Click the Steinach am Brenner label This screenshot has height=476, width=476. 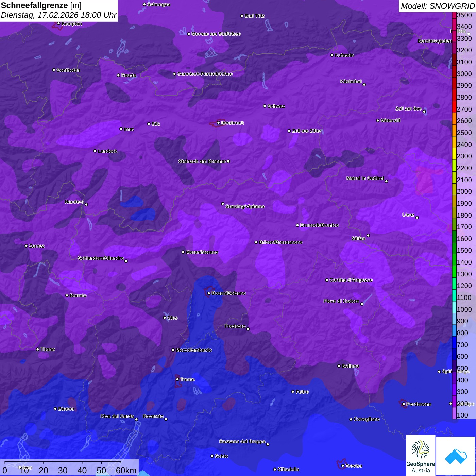tap(202, 161)
